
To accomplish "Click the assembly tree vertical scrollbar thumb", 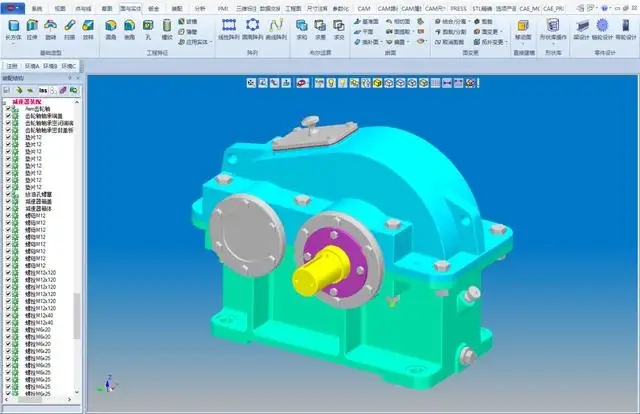I will point(76,316).
